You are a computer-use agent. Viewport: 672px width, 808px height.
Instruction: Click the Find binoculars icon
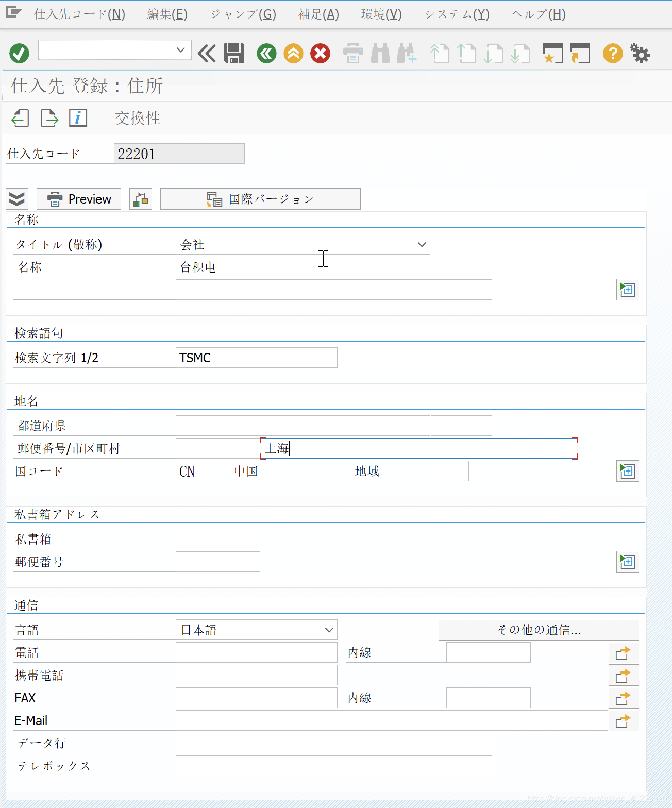[x=380, y=53]
